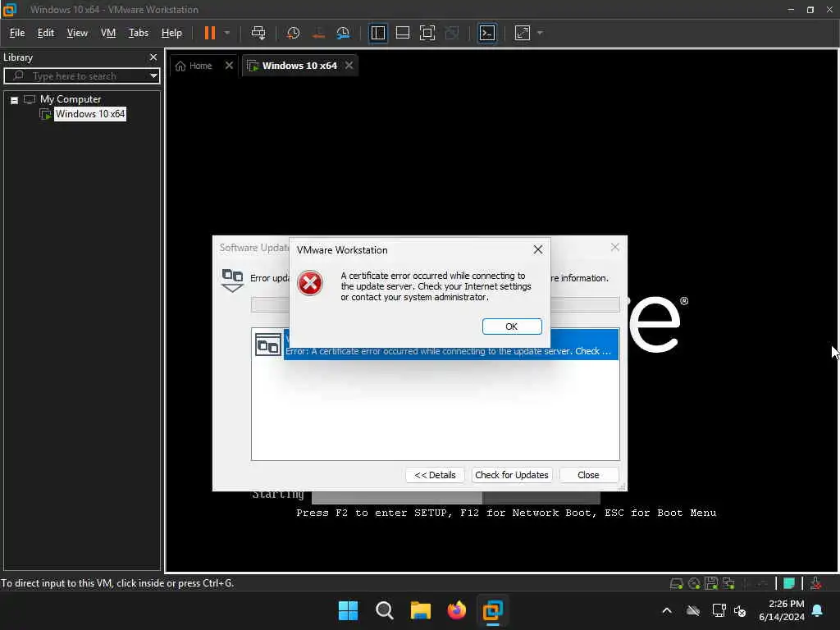Viewport: 840px width, 630px height.
Task: Enter full screen mode
Action: pos(427,33)
